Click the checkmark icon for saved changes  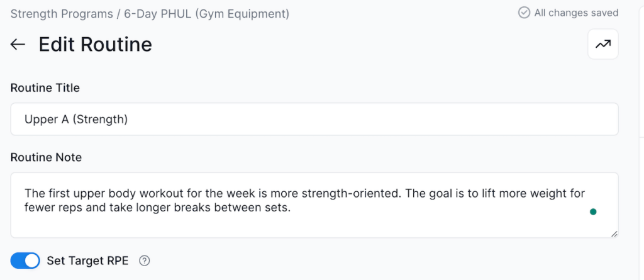(524, 13)
